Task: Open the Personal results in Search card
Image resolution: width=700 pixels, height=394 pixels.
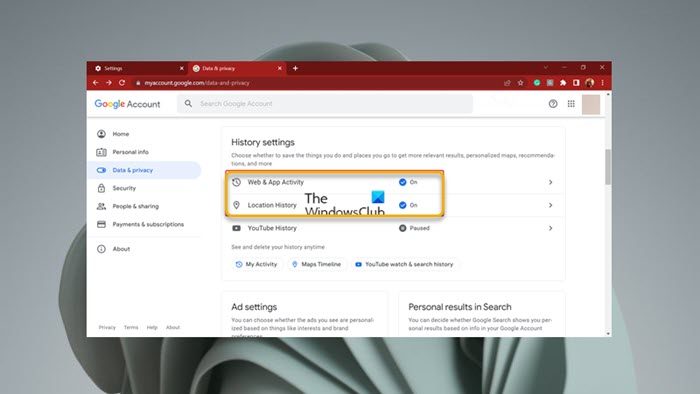Action: pyautogui.click(x=482, y=315)
